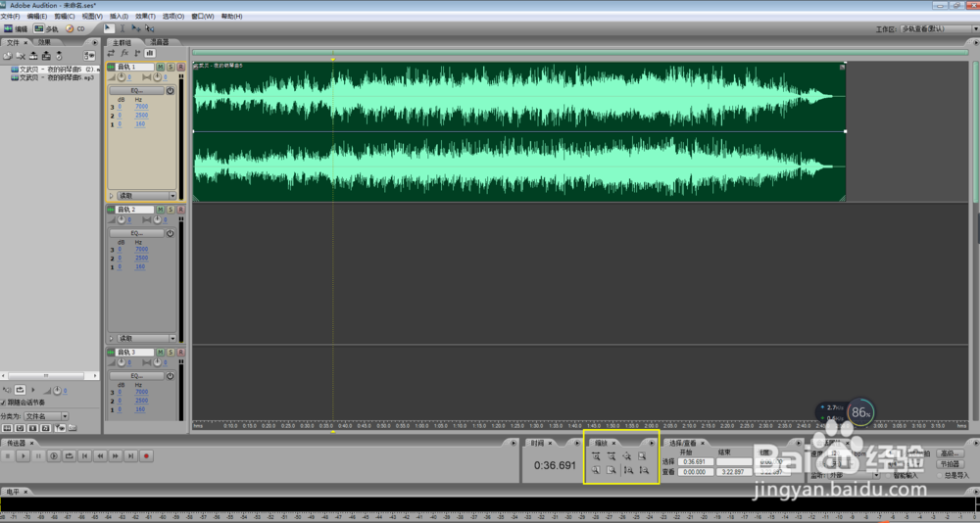Image resolution: width=980 pixels, height=523 pixels.
Task: Open EQ... button on 音轨 3
Action: click(x=137, y=376)
